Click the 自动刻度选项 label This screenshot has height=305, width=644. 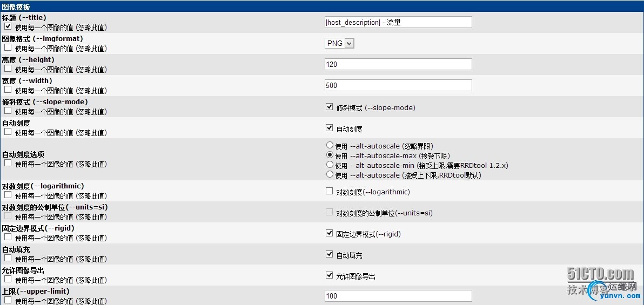click(x=23, y=155)
